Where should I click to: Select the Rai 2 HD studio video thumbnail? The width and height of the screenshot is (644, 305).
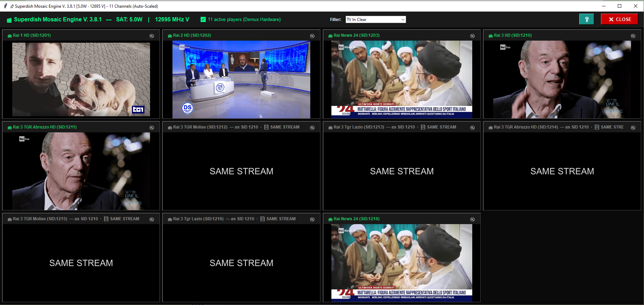click(x=241, y=79)
